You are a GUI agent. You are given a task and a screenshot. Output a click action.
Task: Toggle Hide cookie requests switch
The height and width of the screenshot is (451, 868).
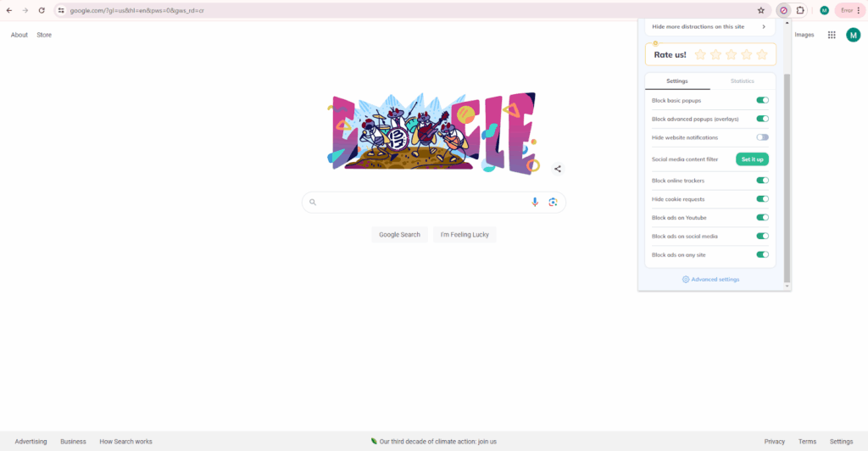pyautogui.click(x=762, y=199)
